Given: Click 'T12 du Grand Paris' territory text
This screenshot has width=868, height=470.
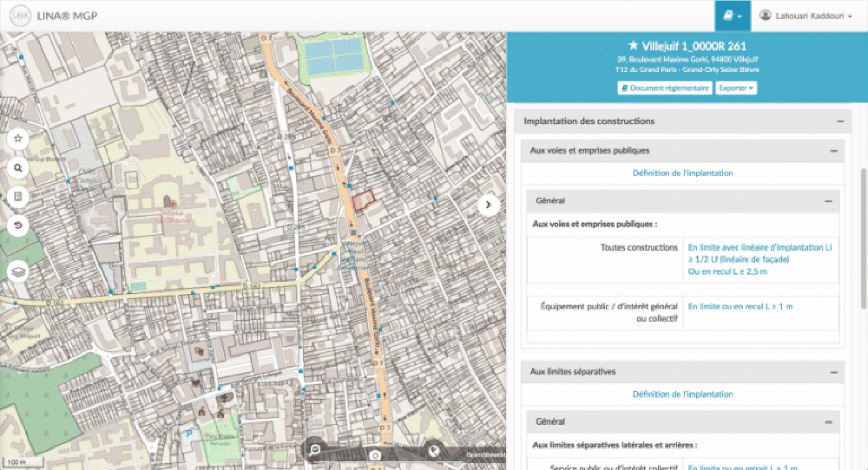Looking at the screenshot, I should click(687, 70).
